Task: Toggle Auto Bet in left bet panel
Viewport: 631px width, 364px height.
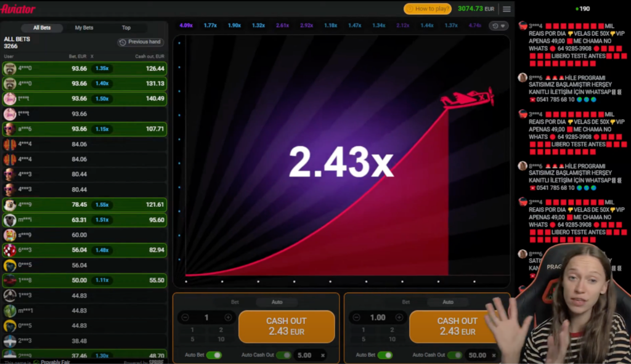Action: click(214, 355)
